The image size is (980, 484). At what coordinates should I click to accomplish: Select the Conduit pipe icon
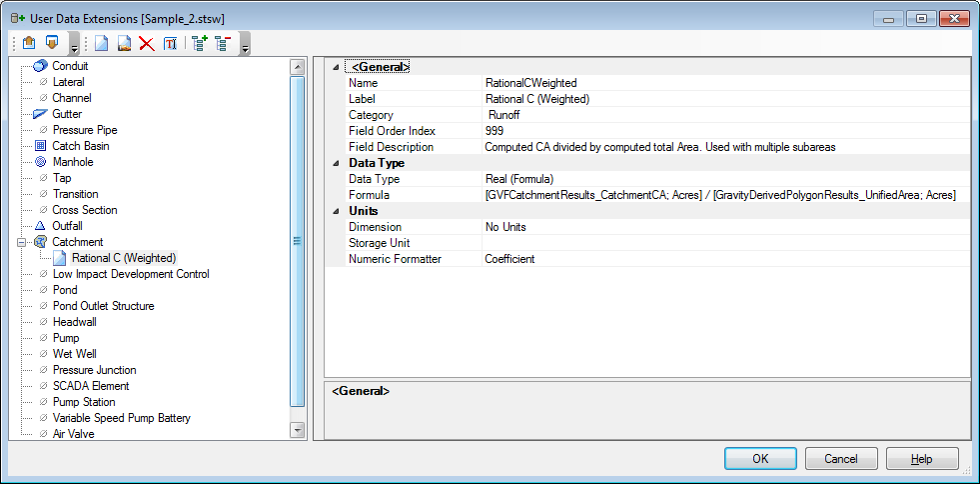(41, 66)
